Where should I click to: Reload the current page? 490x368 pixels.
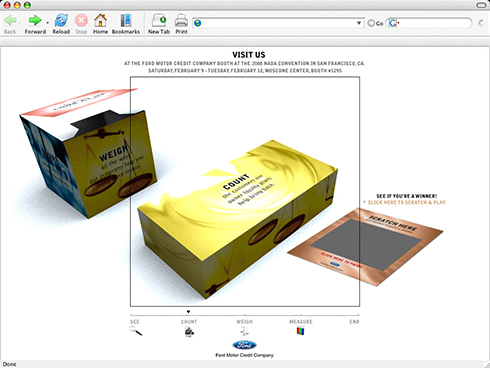tap(61, 24)
